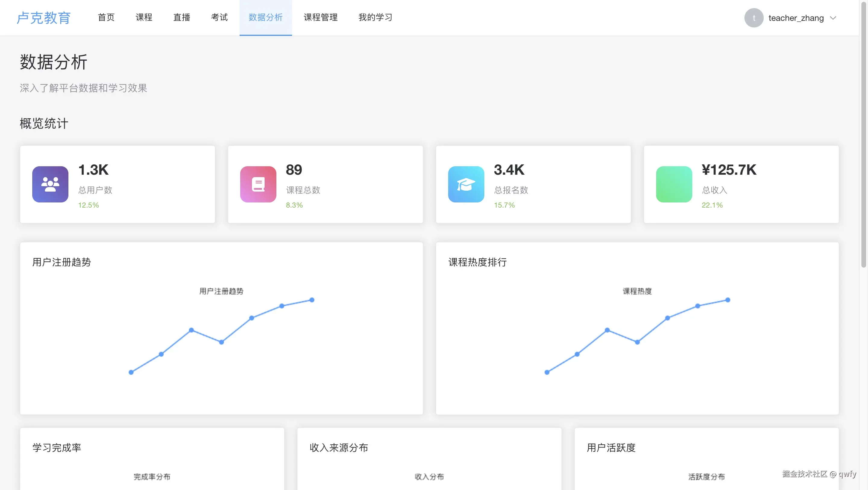868x490 pixels.
Task: Click the teacher_zhang avatar circle
Action: pyautogui.click(x=753, y=18)
